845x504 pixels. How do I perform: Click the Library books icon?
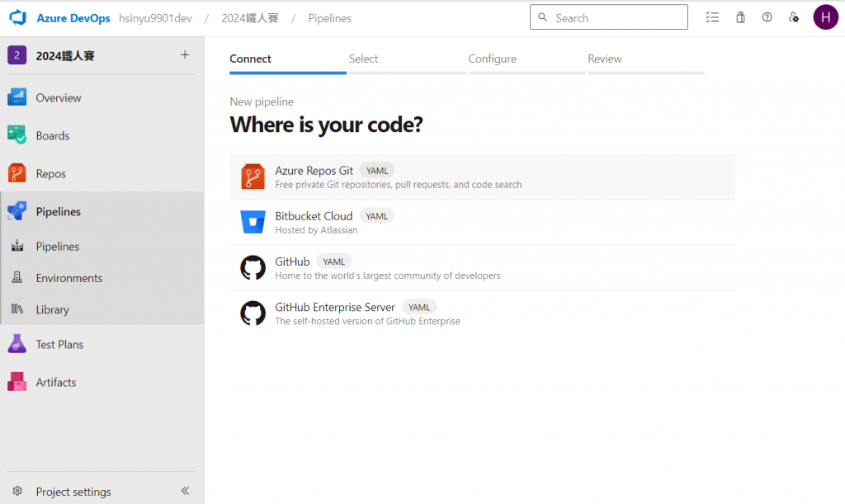17,309
